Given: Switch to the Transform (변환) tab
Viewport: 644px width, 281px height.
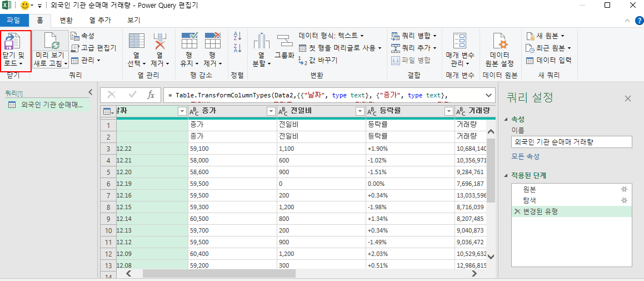Looking at the screenshot, I should (x=66, y=20).
